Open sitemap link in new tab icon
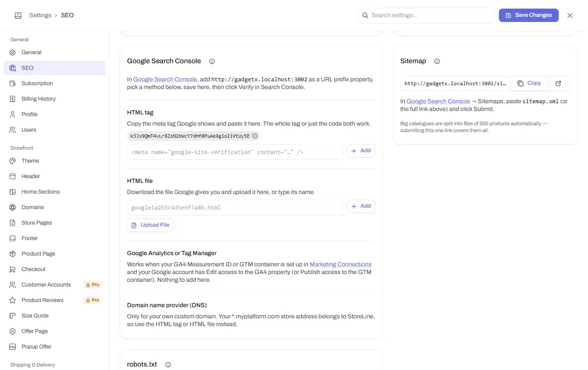Image resolution: width=588 pixels, height=370 pixels. click(558, 83)
